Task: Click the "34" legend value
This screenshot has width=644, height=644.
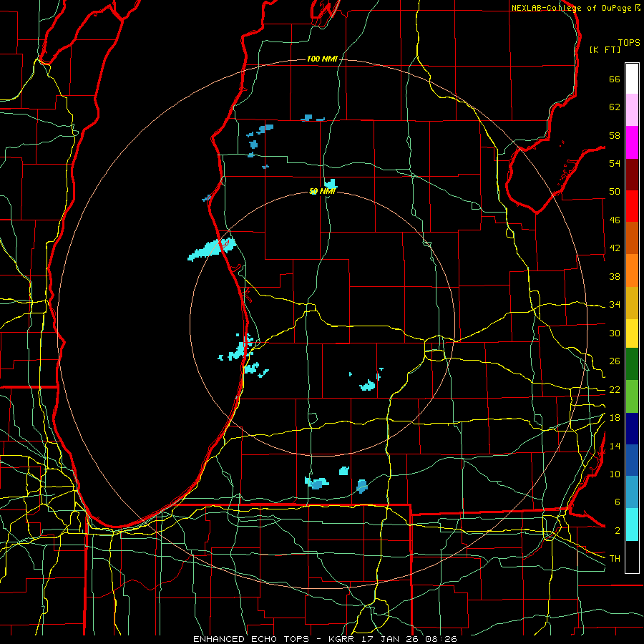Action: [615, 305]
